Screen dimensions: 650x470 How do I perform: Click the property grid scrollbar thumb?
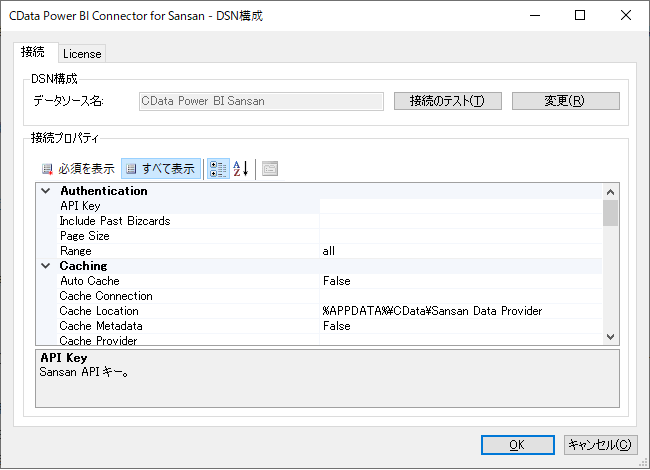pos(610,213)
